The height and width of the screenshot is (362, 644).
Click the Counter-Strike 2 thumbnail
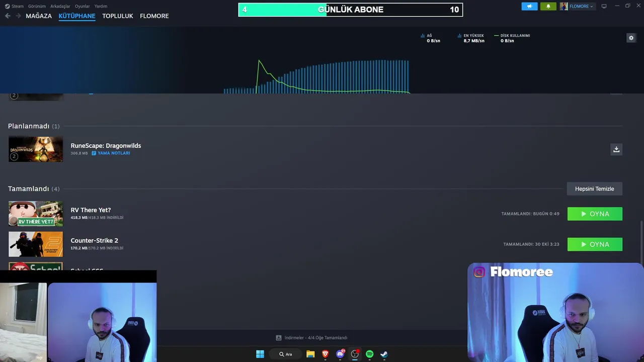pos(36,244)
